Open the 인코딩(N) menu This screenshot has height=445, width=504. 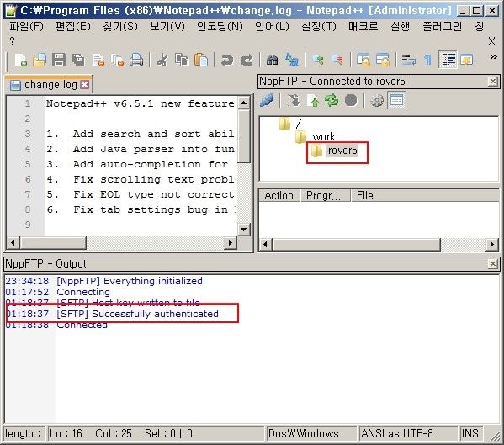pyautogui.click(x=220, y=26)
